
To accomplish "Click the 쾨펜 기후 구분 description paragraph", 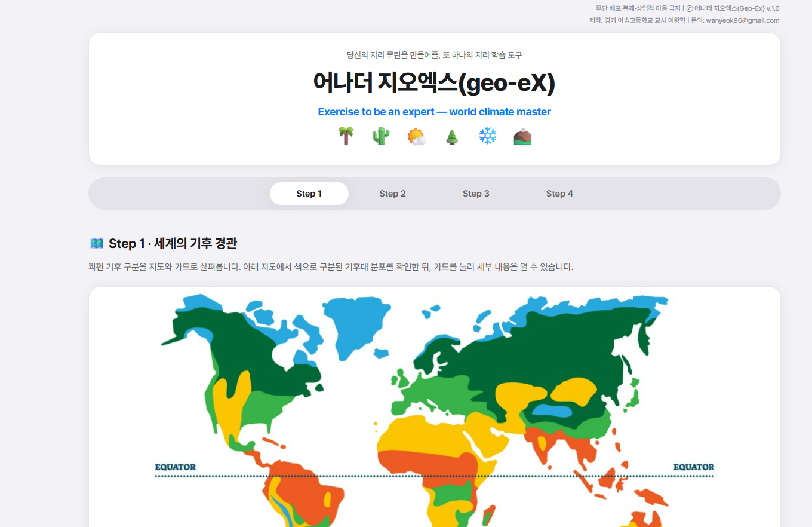I will [331, 267].
